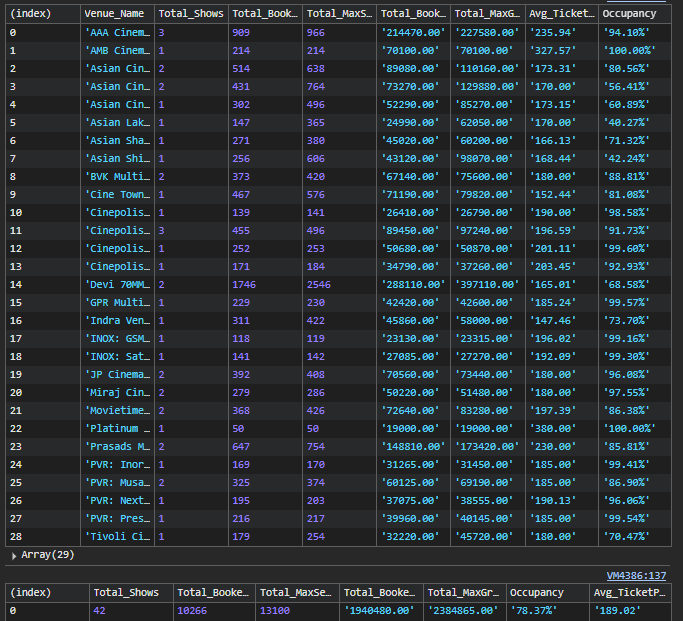Click the '380.00' average ticket value
This screenshot has height=621, width=683.
tap(553, 429)
